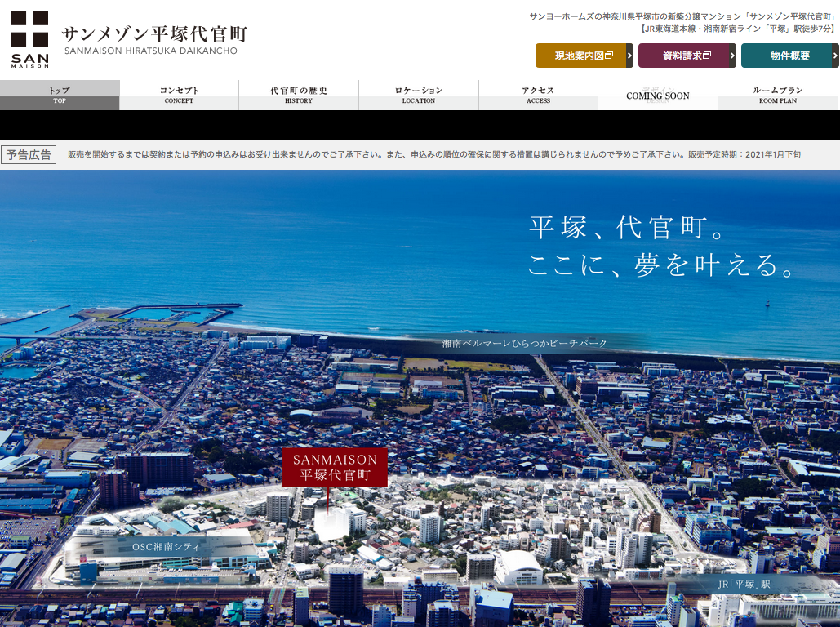
Task: Open the 資料請求 brochure request button
Action: tap(682, 56)
